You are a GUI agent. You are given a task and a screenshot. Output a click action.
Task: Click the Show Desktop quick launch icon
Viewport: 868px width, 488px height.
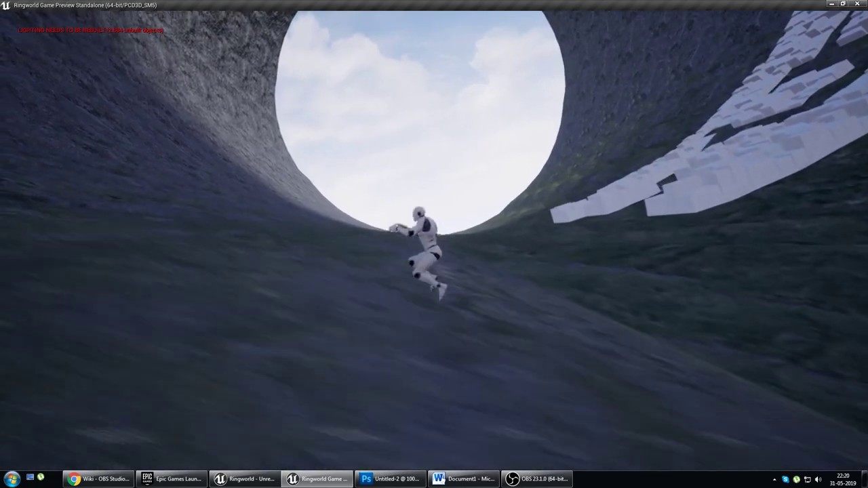click(30, 478)
